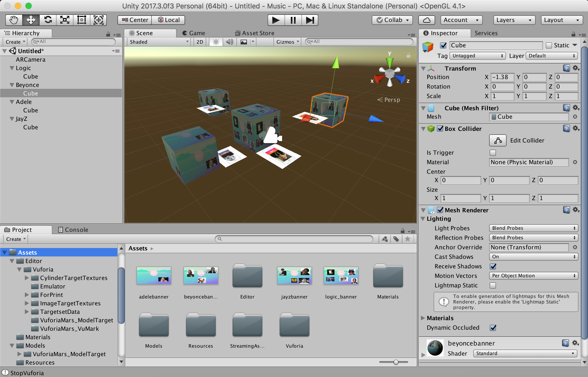Screen dimensions: 588x377
Task: Open the Motion Vectors dropdown
Action: click(x=534, y=276)
